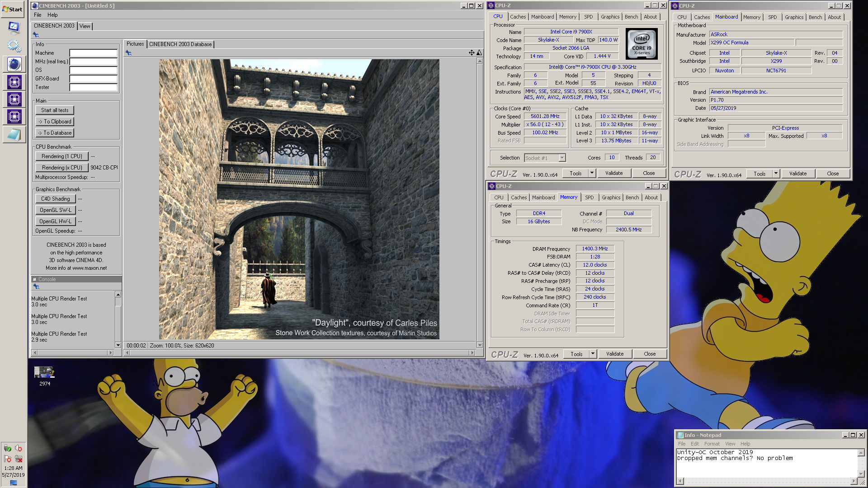The image size is (868, 488).
Task: Open Bench tab in CPU-Z CPU window
Action: pyautogui.click(x=631, y=17)
